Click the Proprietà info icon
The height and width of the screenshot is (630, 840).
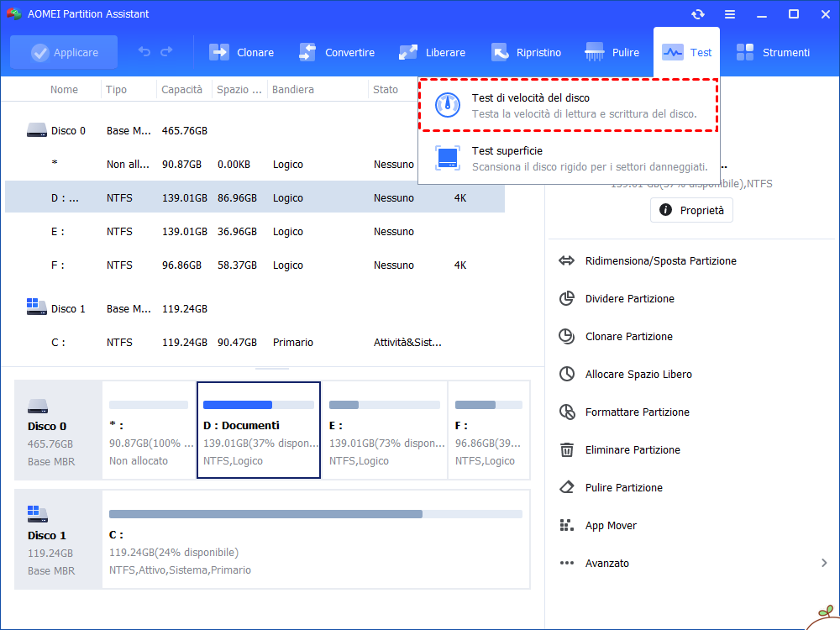[x=665, y=210]
